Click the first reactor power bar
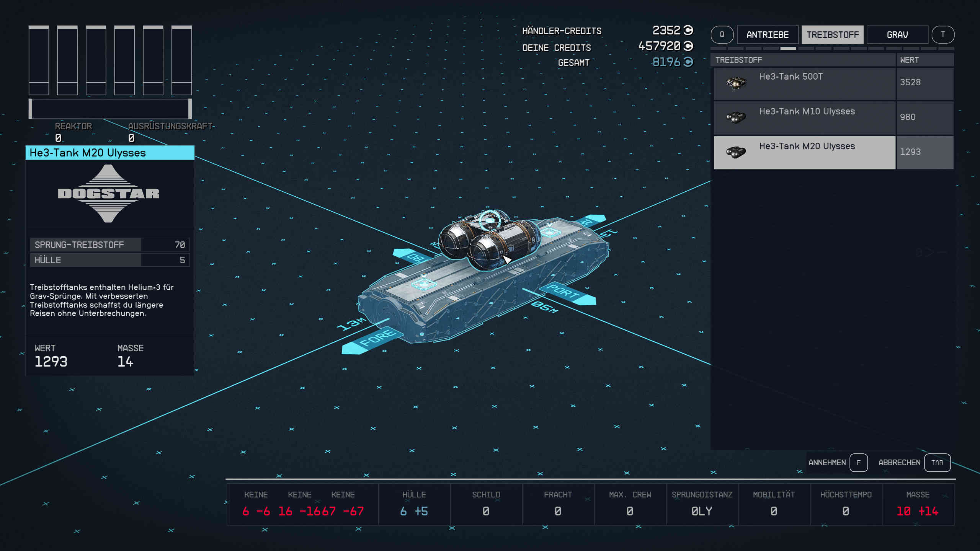 pyautogui.click(x=39, y=60)
